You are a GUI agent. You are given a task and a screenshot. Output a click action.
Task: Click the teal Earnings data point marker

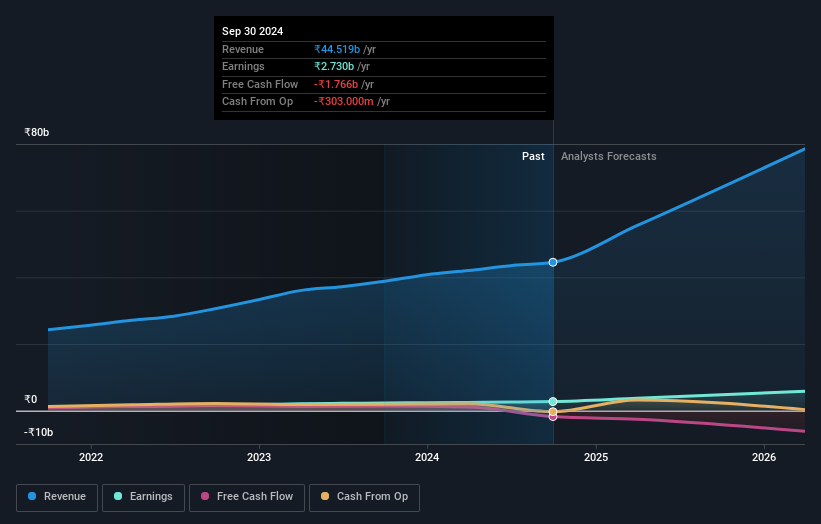click(553, 402)
